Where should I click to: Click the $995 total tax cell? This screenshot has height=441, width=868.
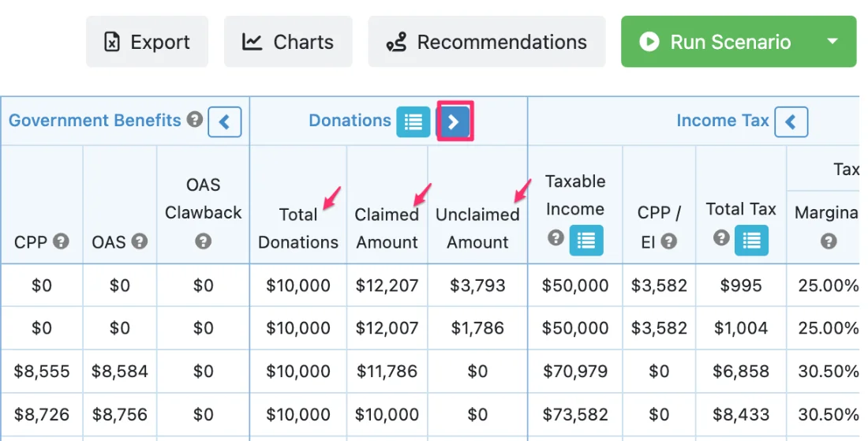[741, 286]
